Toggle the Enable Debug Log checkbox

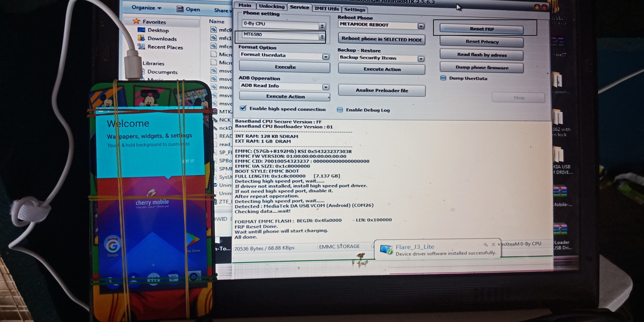click(340, 110)
